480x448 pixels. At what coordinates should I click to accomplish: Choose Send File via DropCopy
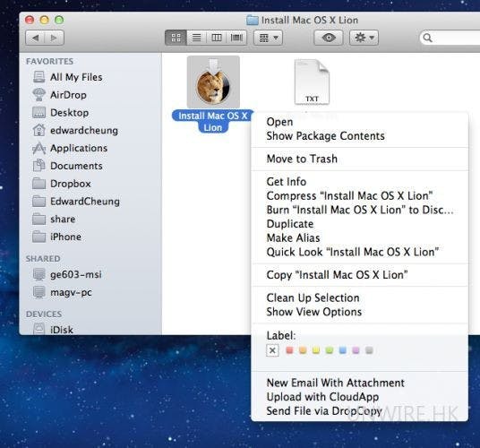(x=360, y=411)
